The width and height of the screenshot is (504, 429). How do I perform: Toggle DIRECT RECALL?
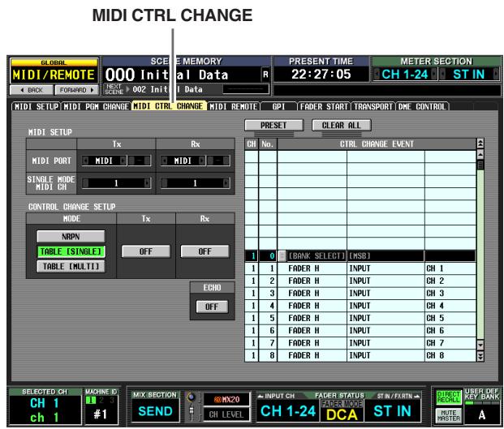448,397
